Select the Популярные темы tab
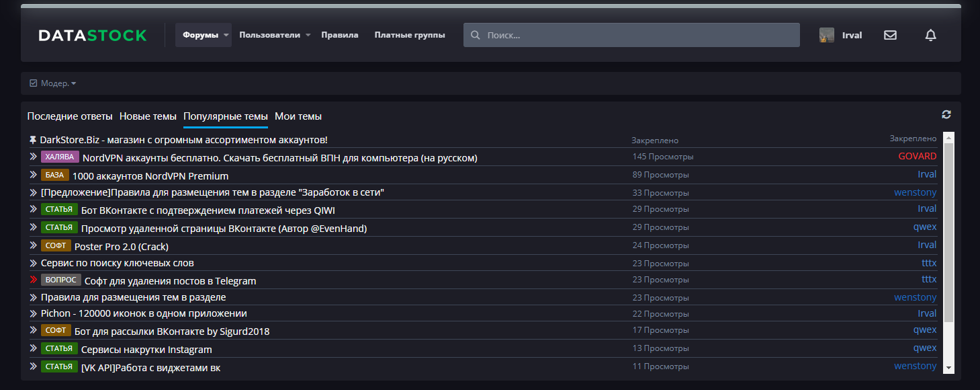 pos(226,116)
